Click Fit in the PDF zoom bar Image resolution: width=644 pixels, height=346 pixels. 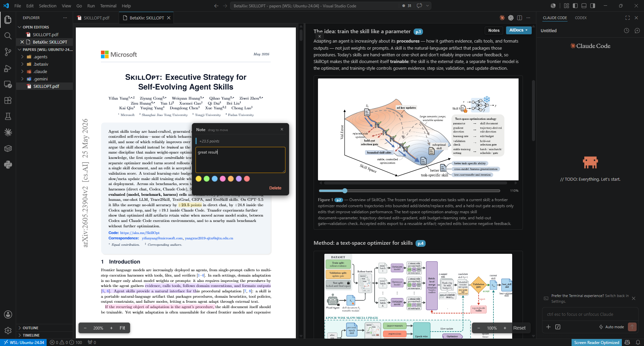tap(122, 328)
